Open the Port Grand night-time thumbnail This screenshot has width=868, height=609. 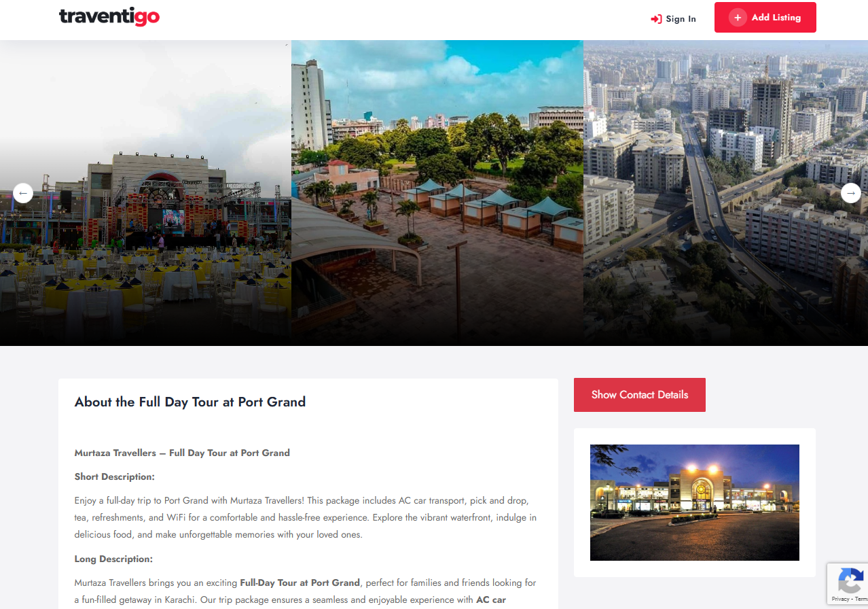(695, 503)
